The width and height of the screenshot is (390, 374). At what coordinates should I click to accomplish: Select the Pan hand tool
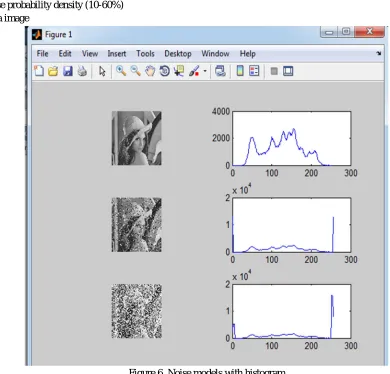click(150, 71)
